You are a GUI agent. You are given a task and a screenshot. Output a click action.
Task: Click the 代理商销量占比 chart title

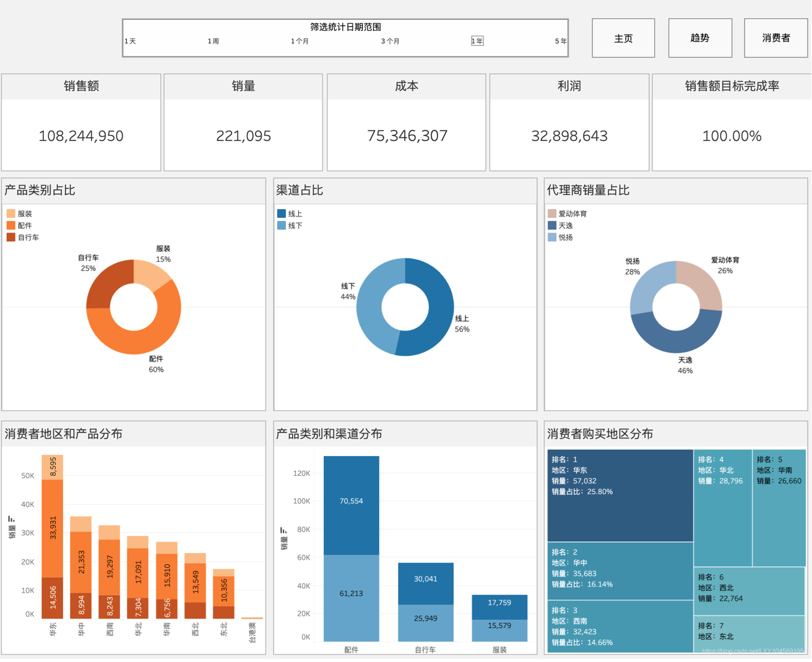click(x=588, y=191)
